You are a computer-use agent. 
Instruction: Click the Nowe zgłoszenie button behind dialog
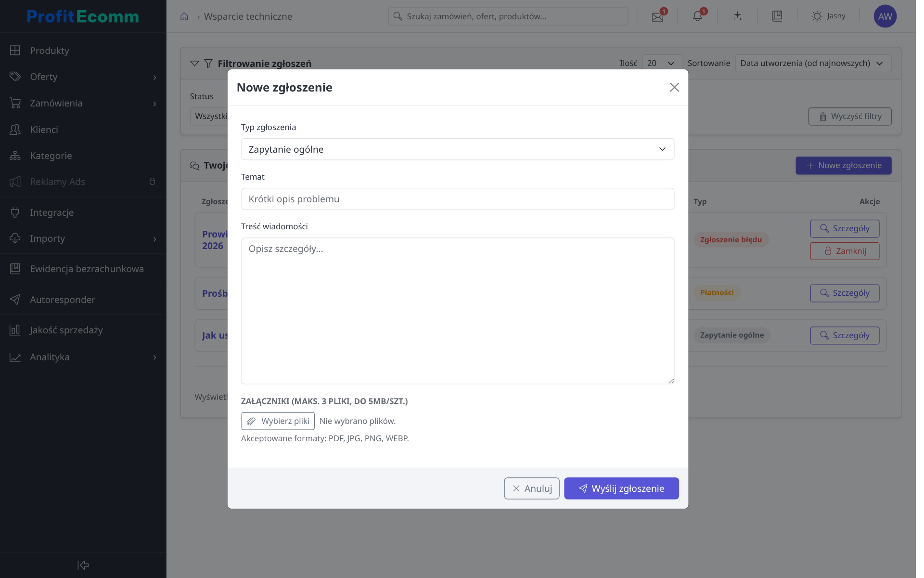click(843, 166)
